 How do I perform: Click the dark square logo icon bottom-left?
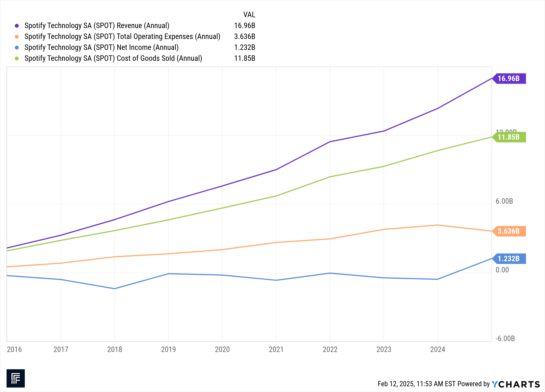click(x=16, y=378)
